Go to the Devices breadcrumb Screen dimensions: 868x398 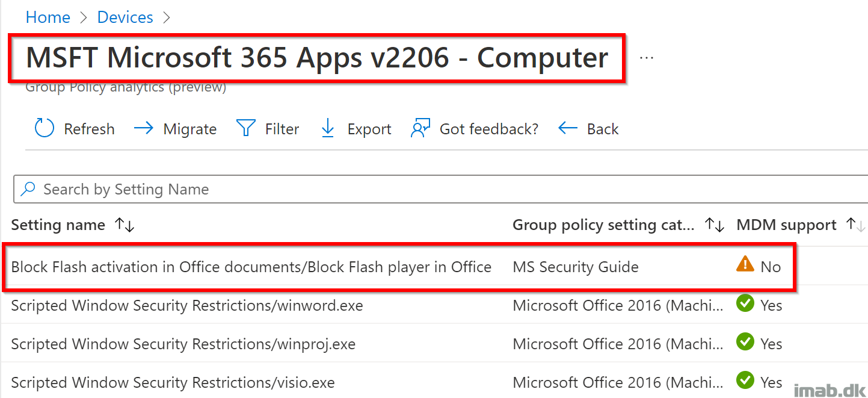click(125, 17)
